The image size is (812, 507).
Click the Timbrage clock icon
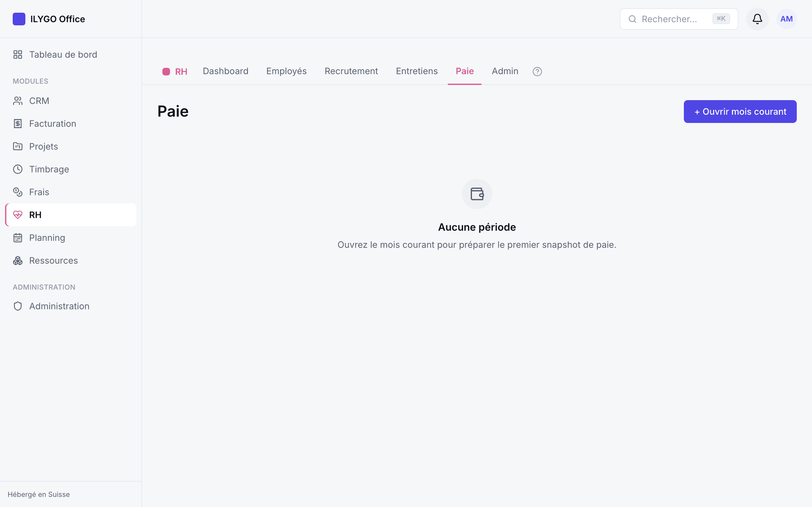(x=18, y=169)
